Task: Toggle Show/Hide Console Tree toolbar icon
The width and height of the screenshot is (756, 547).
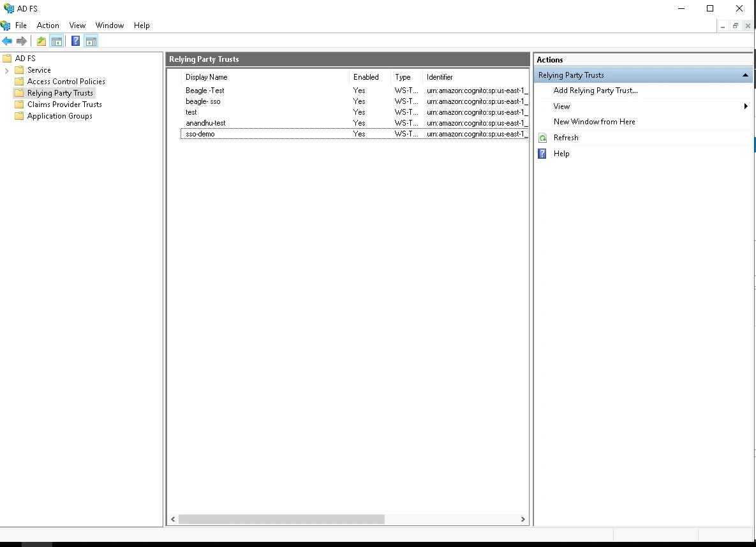Action: click(56, 41)
